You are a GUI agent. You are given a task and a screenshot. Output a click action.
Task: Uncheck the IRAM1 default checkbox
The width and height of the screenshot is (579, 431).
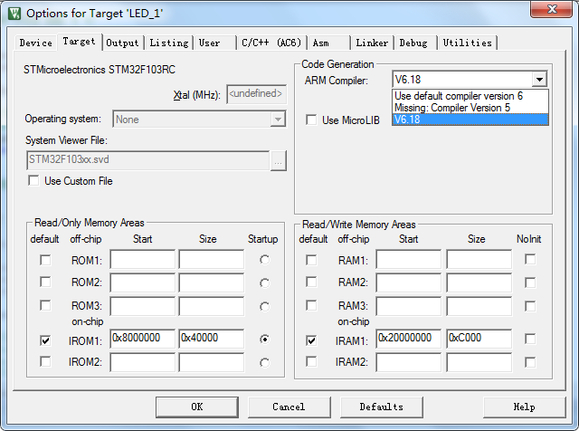point(311,340)
